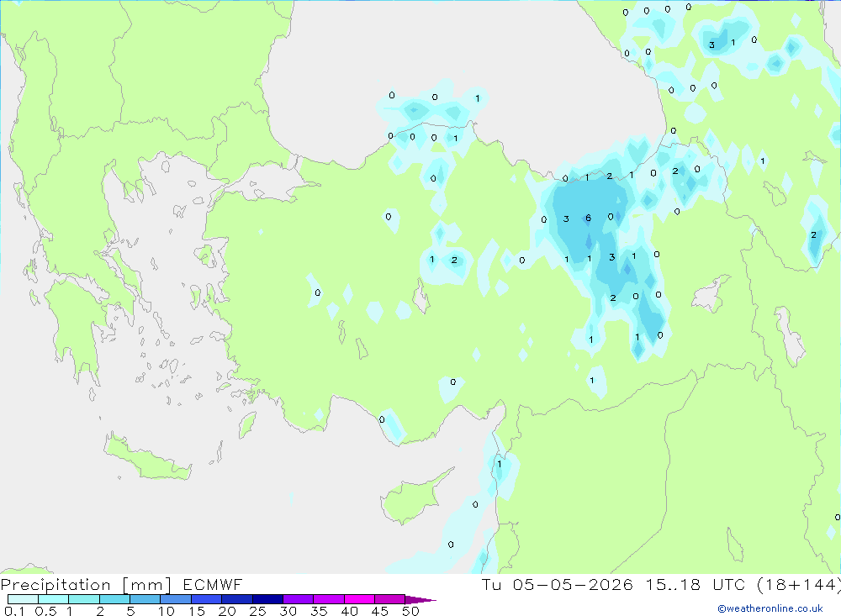Click the 0.1–0.5 mm legend color box
The image size is (841, 616).
(x=23, y=599)
